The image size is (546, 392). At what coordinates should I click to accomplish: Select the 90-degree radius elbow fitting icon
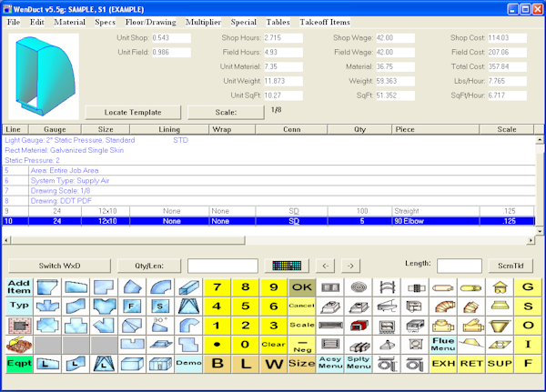click(159, 287)
